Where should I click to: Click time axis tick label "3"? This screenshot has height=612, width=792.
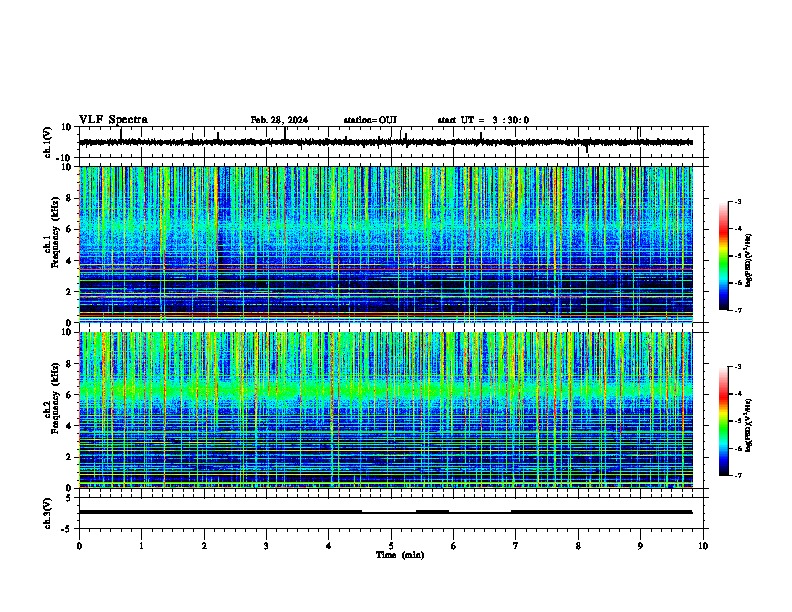[266, 546]
